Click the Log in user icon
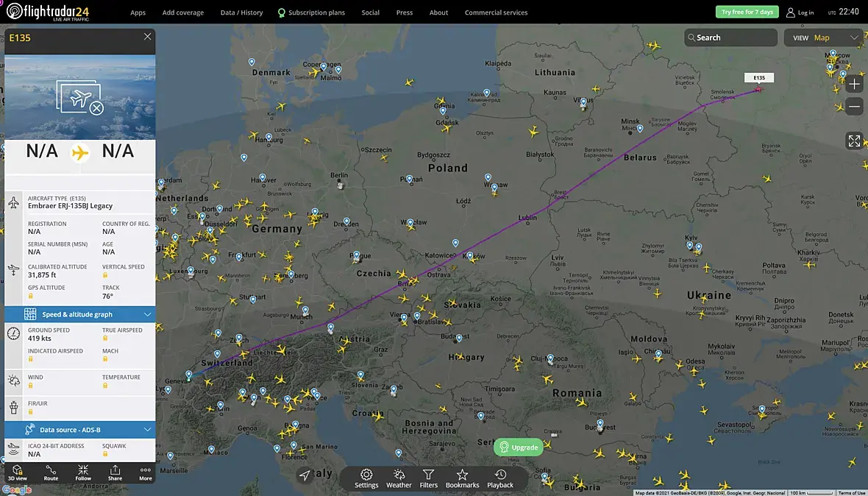Screen dimensions: 868x496 click(791, 13)
